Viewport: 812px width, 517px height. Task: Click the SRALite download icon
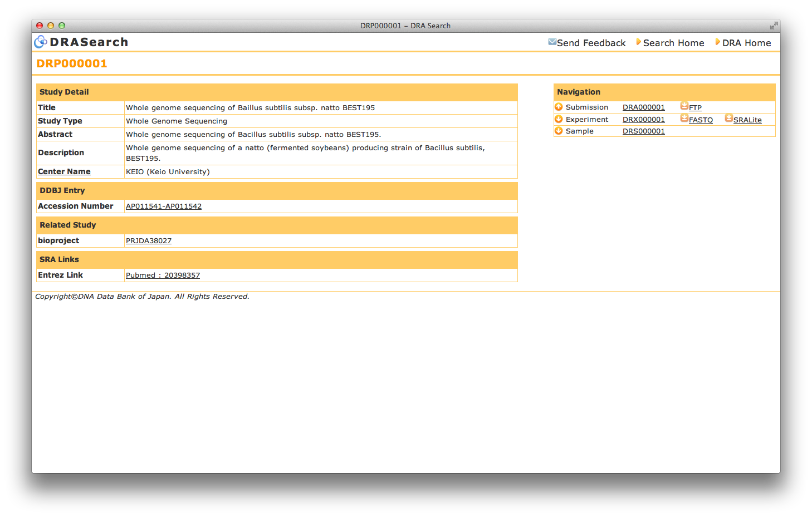[728, 118]
